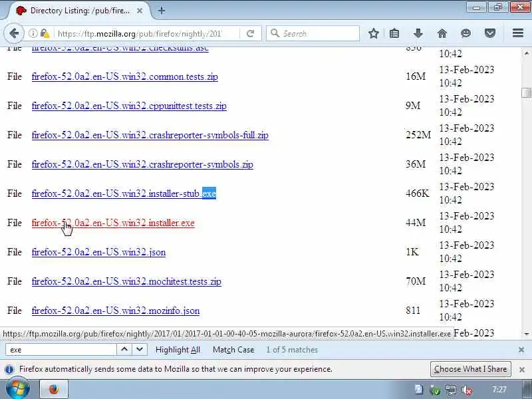Viewport: 532px width, 399px height.
Task: Open the Hello chat smiley icon
Action: point(466,33)
